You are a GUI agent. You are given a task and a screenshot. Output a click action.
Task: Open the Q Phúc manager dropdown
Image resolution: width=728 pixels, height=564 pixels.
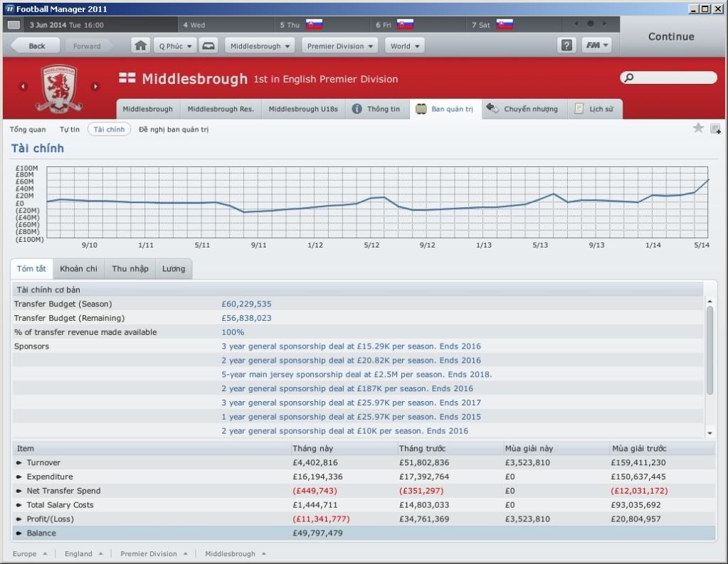[x=175, y=46]
